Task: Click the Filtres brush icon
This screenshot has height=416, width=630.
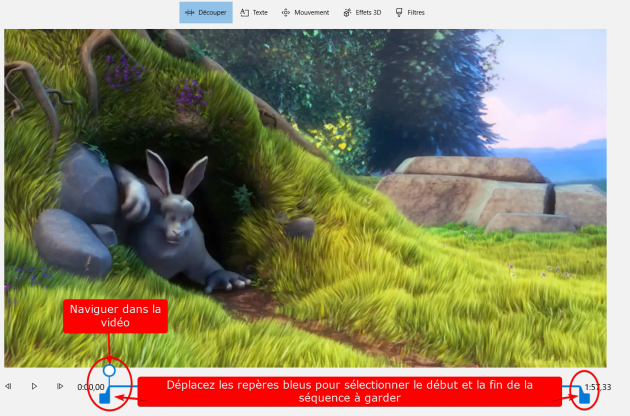Action: point(400,13)
